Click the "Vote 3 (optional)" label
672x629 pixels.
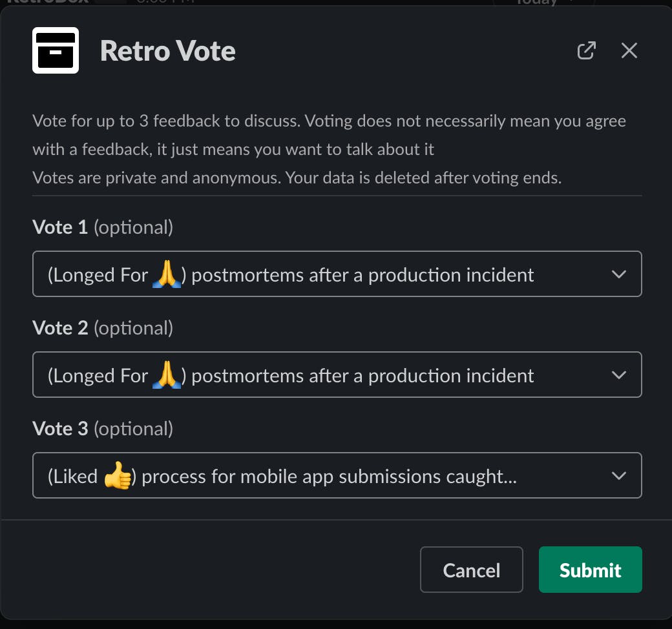tap(103, 429)
